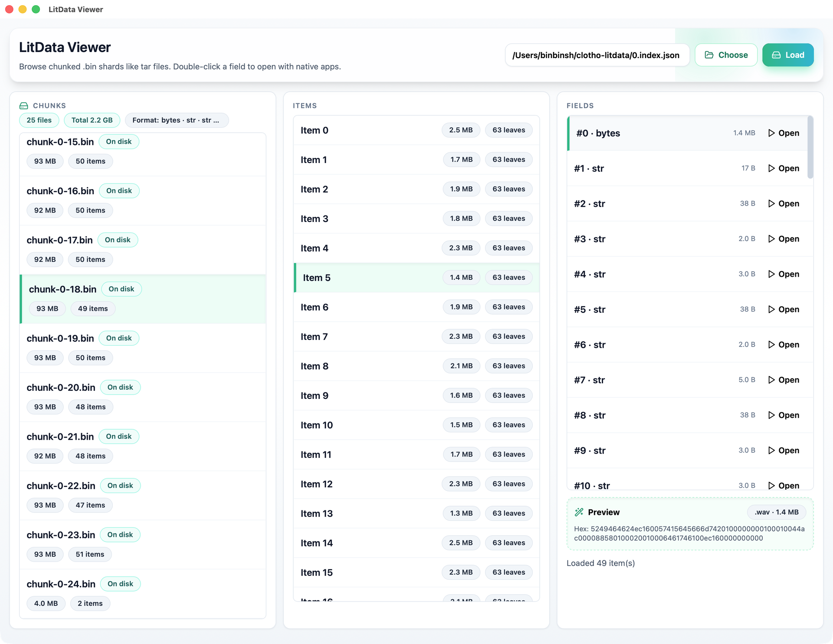This screenshot has height=644, width=833.
Task: Click the 'Format: bytes · str' pill
Action: 176,120
